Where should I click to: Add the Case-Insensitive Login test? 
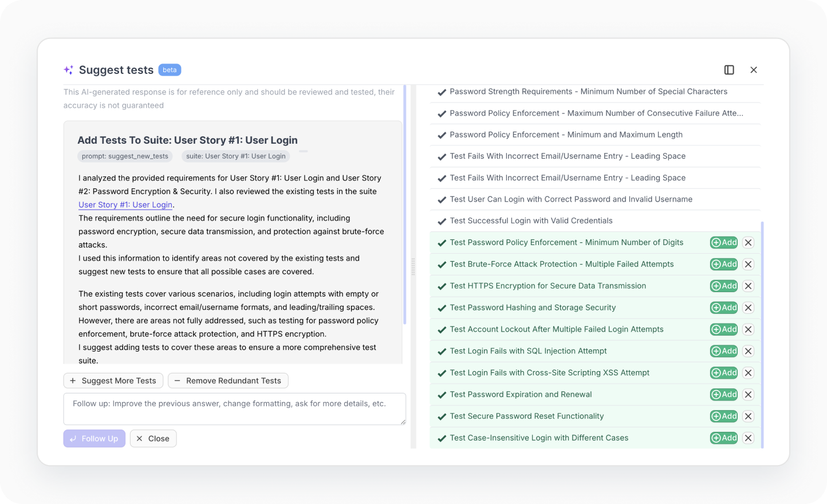[723, 438]
